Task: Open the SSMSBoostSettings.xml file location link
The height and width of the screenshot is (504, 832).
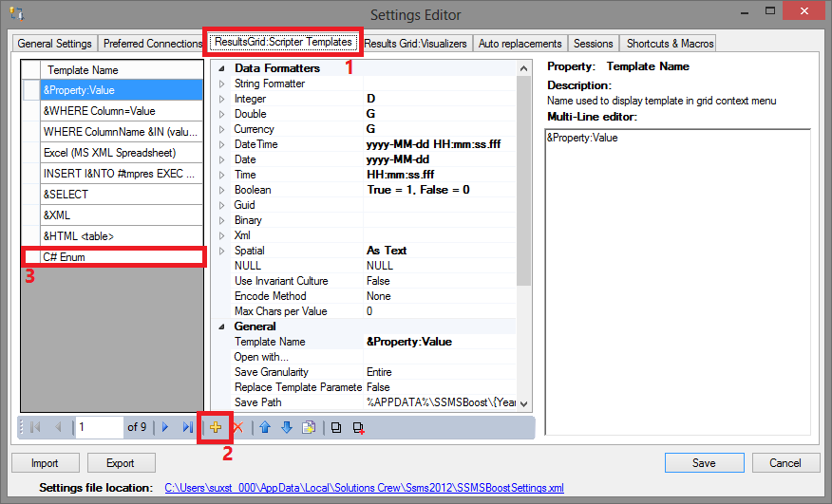Action: (x=364, y=488)
